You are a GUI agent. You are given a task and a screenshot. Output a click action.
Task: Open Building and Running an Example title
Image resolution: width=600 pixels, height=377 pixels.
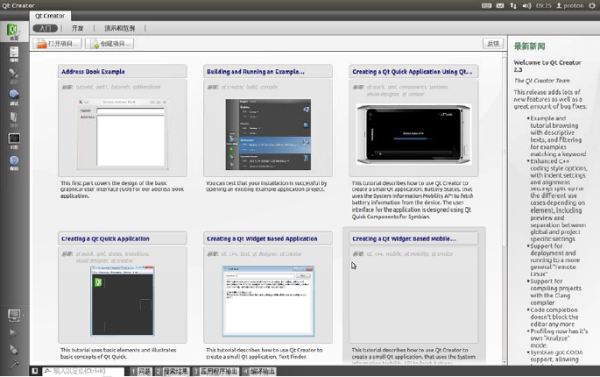click(256, 72)
